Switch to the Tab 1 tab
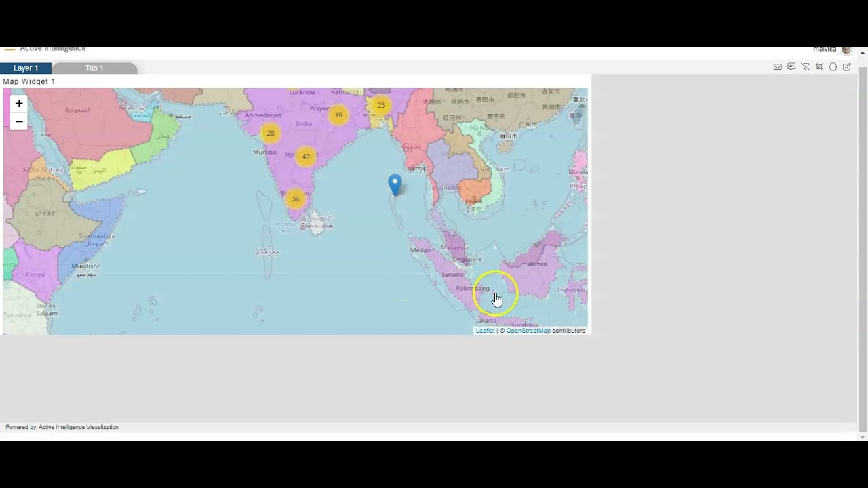This screenshot has height=488, width=868. (x=94, y=68)
